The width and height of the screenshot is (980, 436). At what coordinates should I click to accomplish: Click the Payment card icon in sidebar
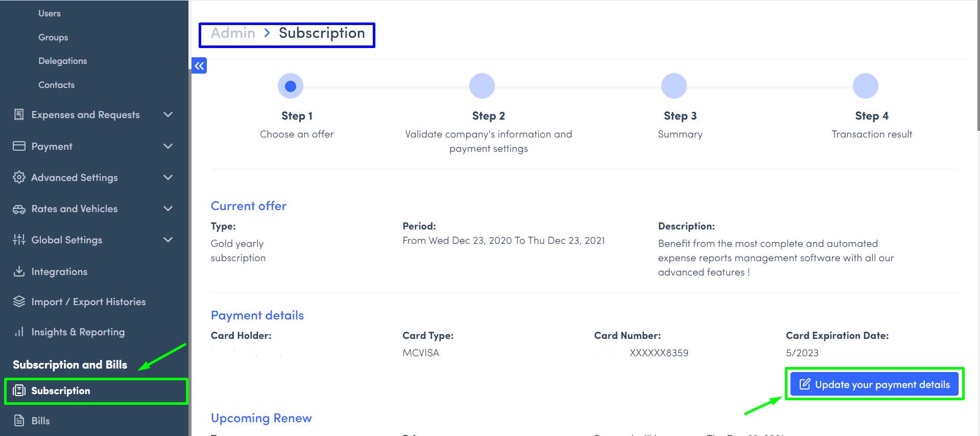pyautogui.click(x=19, y=146)
